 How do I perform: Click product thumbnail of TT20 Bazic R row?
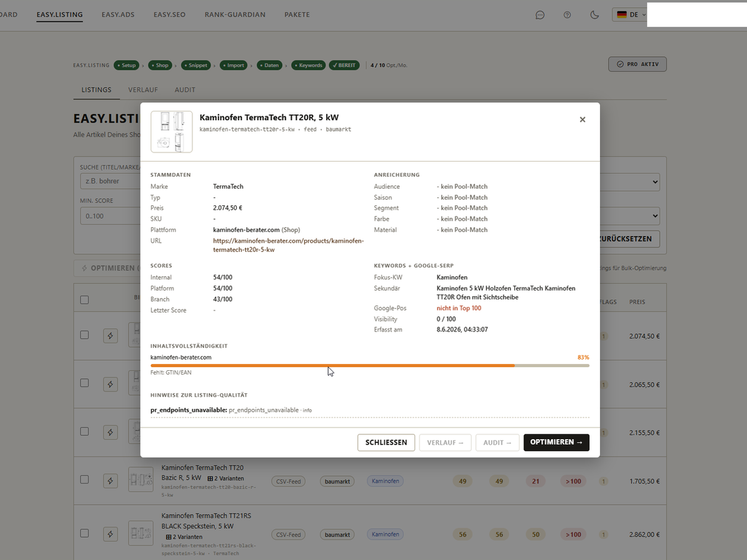141,480
